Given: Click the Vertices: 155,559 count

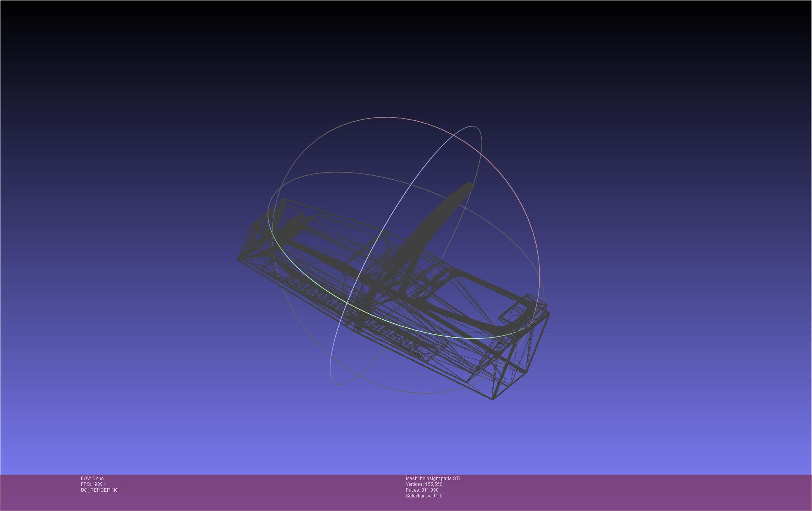Looking at the screenshot, I should [x=424, y=484].
